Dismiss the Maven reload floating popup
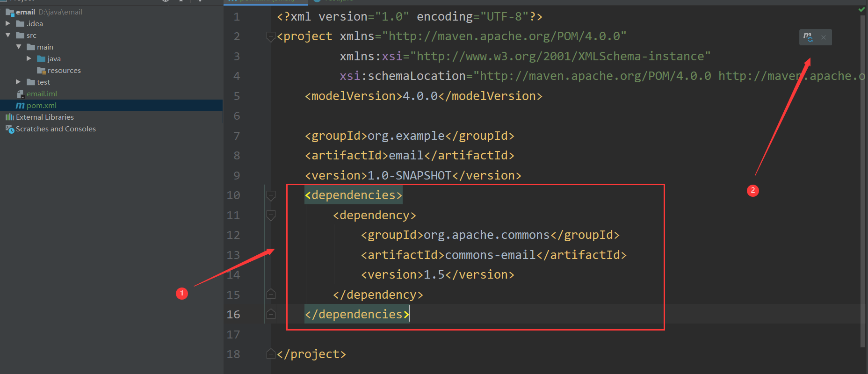Screen dimensions: 868x374 (824, 37)
